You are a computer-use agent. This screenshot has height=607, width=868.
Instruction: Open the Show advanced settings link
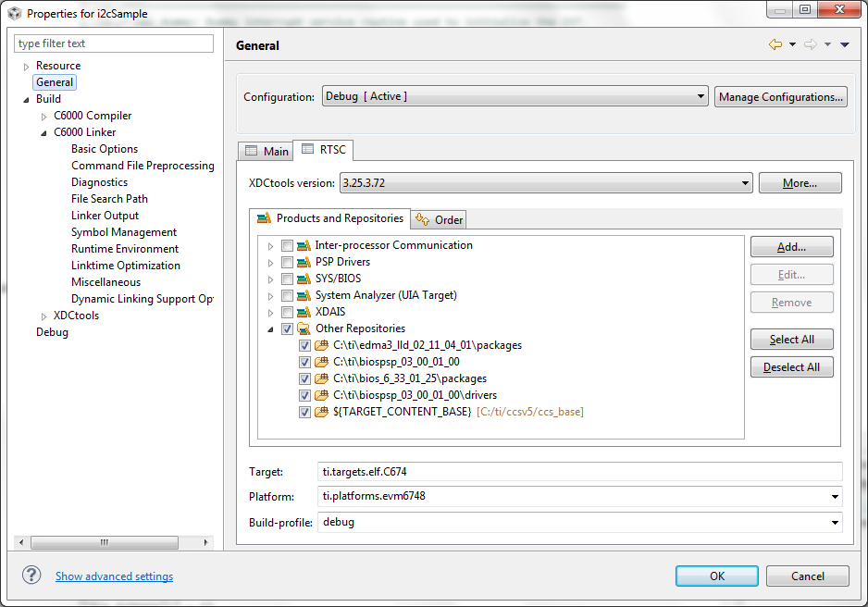pyautogui.click(x=114, y=576)
